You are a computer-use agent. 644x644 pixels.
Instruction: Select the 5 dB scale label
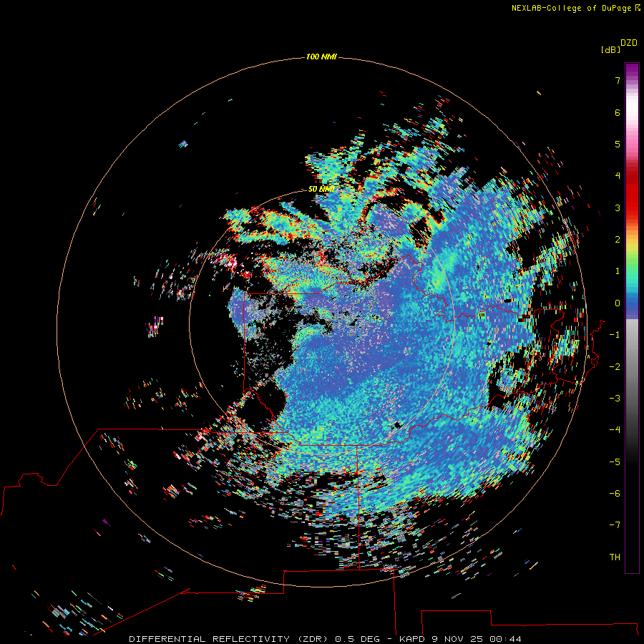pos(618,144)
